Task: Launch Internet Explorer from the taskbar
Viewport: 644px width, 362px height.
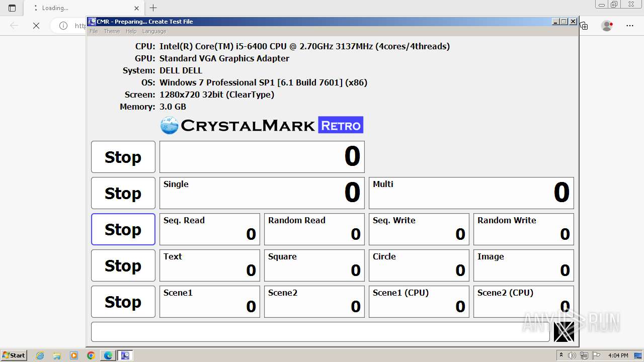Action: (x=40, y=355)
